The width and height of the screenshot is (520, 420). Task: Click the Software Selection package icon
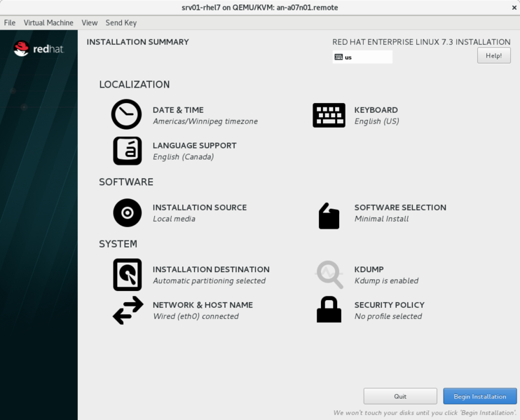tap(329, 216)
